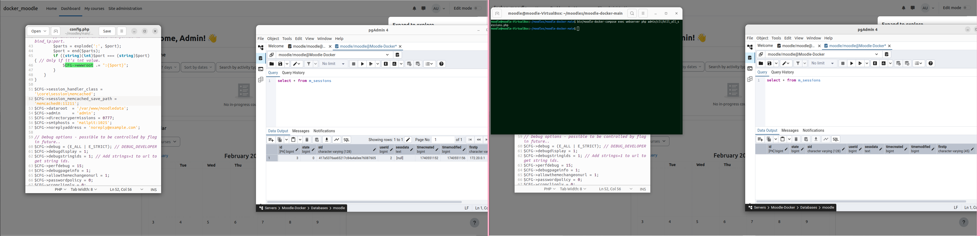This screenshot has width=980, height=236.
Task: Open Object menu in right pgAdmin
Action: point(762,38)
